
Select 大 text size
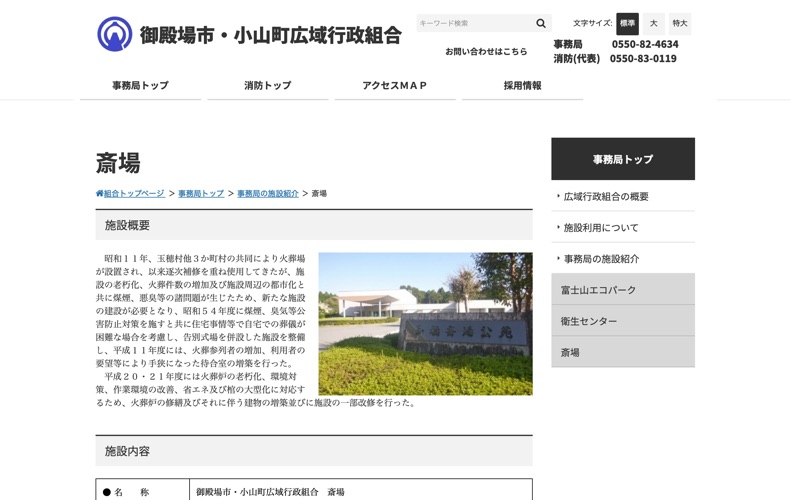pyautogui.click(x=654, y=23)
